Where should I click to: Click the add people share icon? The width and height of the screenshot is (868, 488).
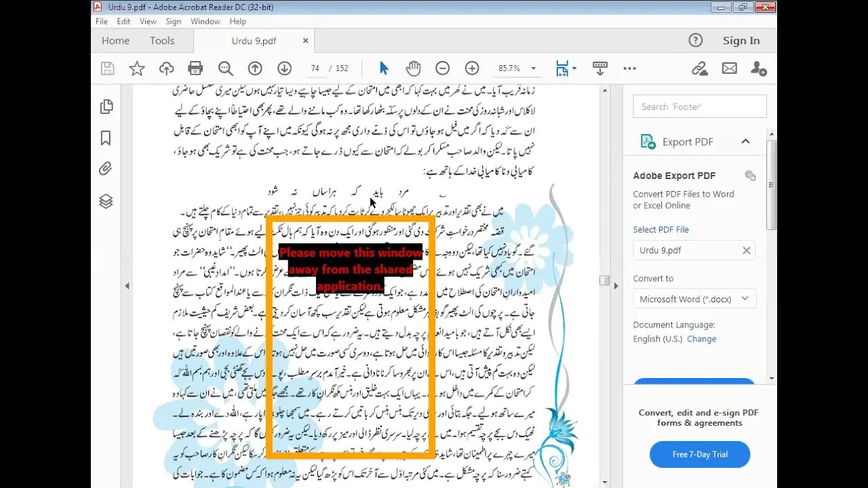click(x=759, y=68)
